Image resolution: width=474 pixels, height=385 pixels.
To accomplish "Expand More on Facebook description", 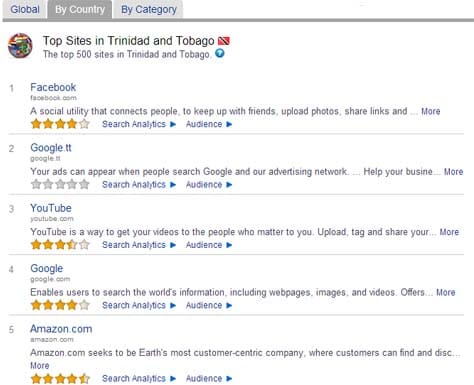I will (431, 111).
